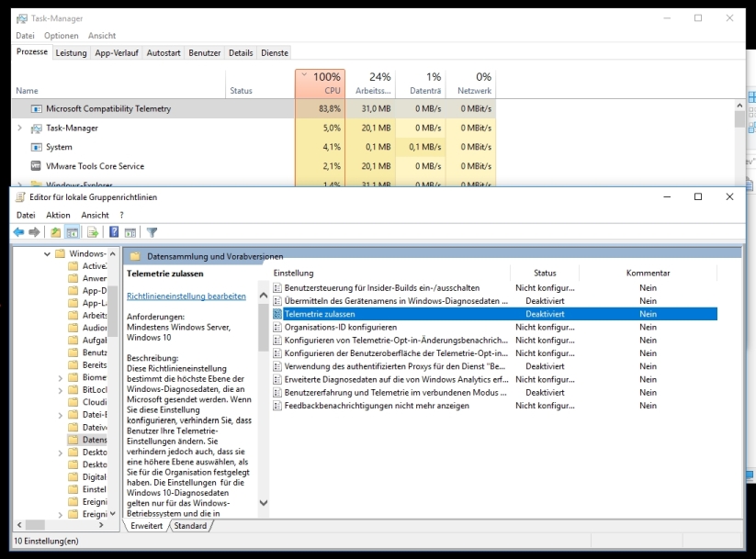Click the Datensammlung und Vorabversionen header folder icon

click(x=135, y=256)
